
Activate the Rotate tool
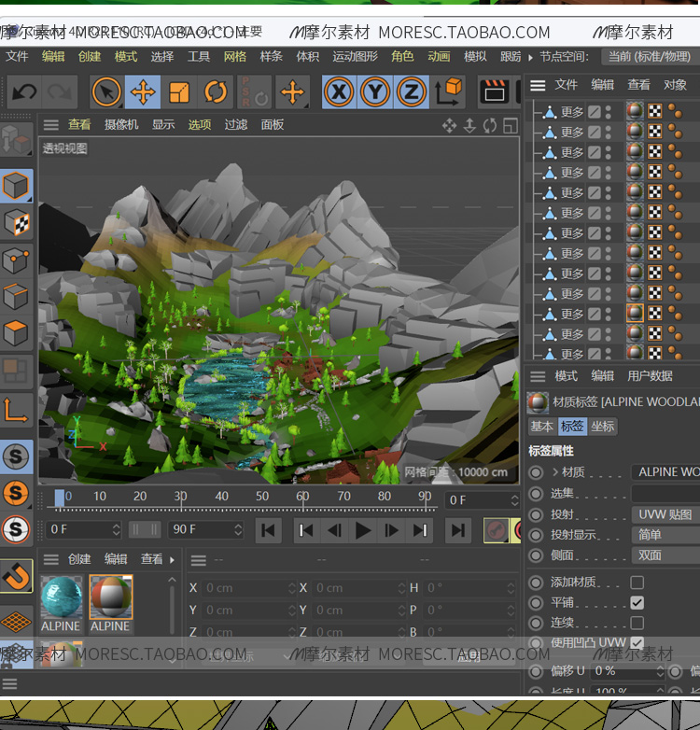pos(216,92)
